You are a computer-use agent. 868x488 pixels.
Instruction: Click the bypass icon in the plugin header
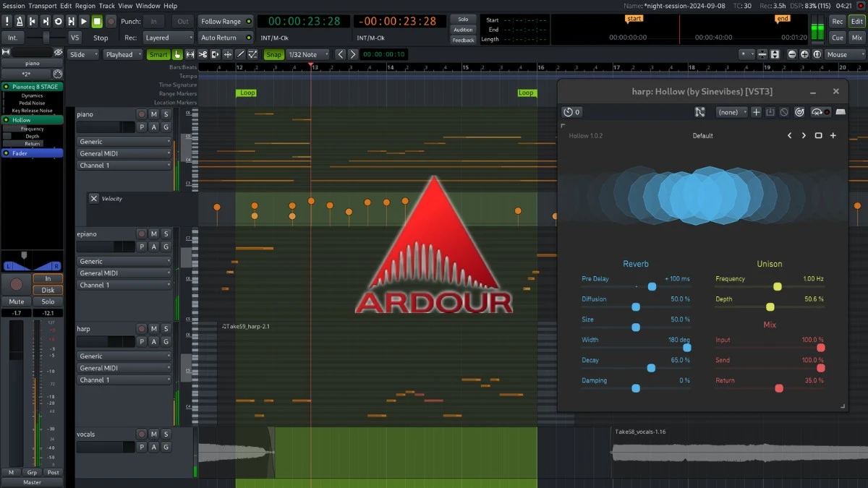click(783, 112)
